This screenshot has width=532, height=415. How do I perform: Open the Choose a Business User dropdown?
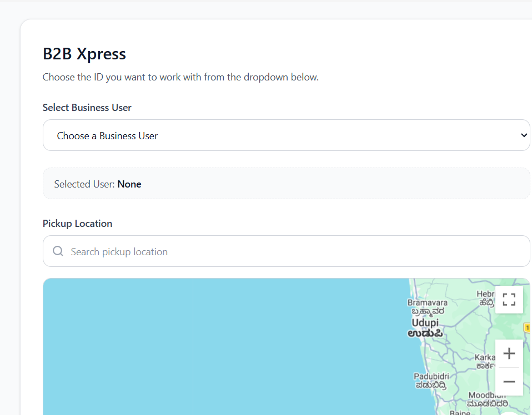(x=286, y=135)
